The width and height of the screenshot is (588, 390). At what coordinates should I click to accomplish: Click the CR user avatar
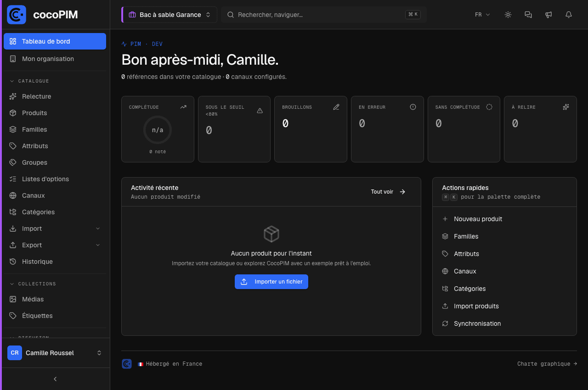pos(15,353)
